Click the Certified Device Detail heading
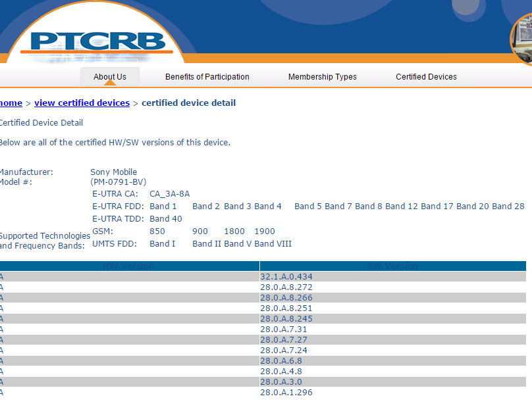This screenshot has height=413, width=532. click(x=41, y=122)
